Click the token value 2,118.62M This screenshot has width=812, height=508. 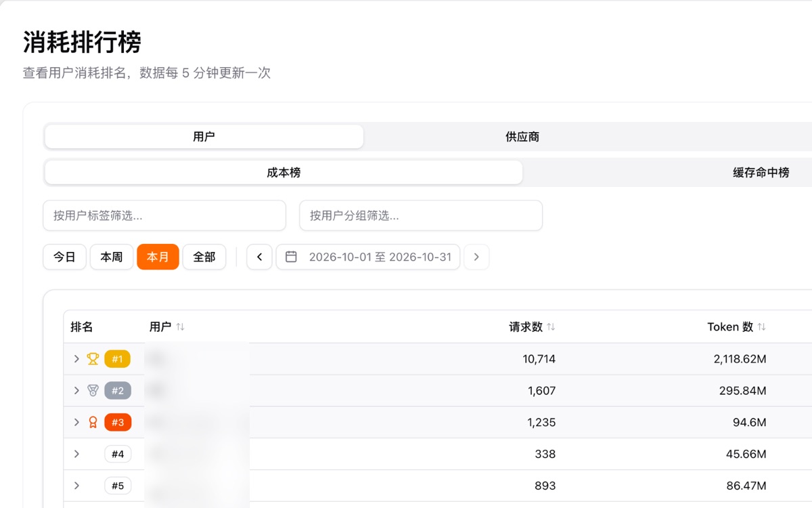[740, 359]
